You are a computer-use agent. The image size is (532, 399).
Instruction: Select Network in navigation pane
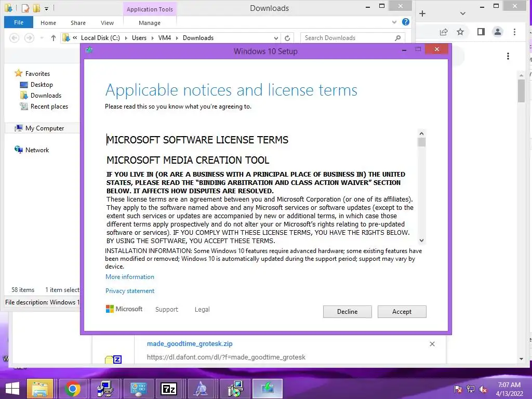click(x=32, y=150)
